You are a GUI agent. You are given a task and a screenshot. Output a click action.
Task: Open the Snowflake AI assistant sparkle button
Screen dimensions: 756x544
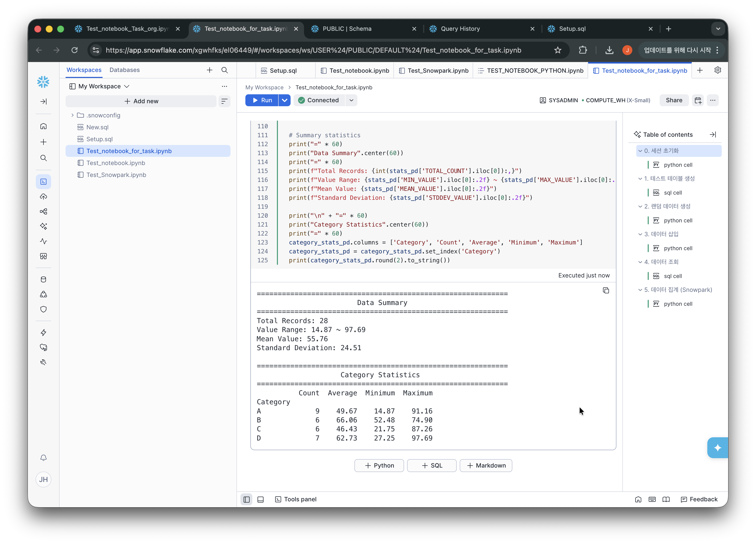click(717, 447)
